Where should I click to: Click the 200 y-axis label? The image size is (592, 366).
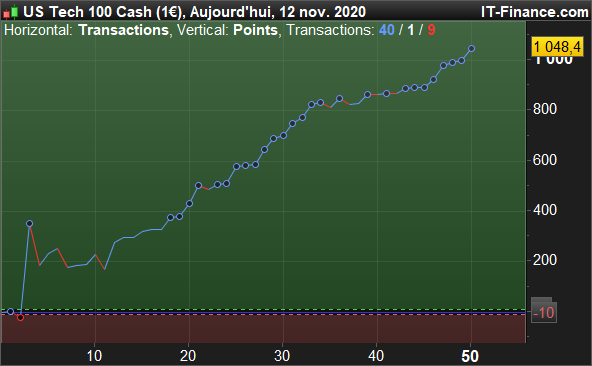click(x=545, y=260)
